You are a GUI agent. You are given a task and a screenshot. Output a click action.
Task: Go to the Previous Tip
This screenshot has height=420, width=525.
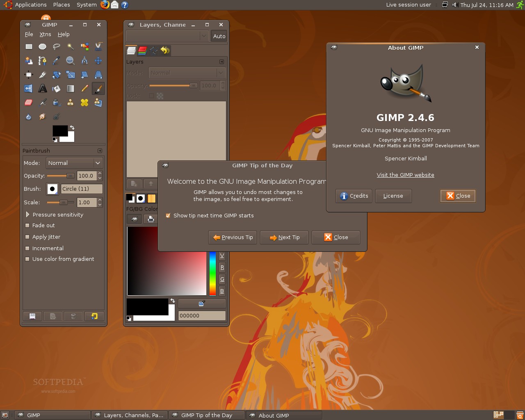(233, 237)
